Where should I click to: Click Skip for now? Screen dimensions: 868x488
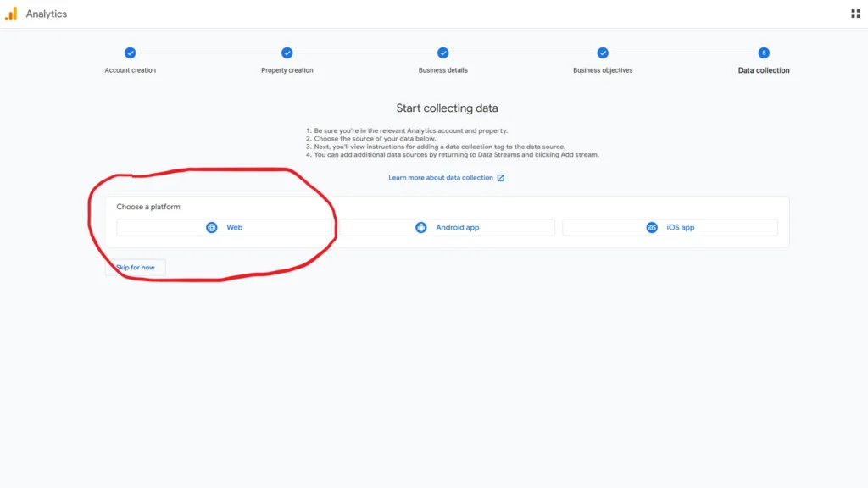pyautogui.click(x=136, y=267)
